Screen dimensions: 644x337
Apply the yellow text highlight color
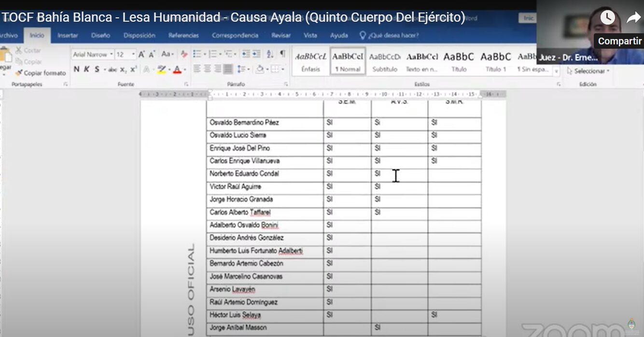(x=161, y=69)
